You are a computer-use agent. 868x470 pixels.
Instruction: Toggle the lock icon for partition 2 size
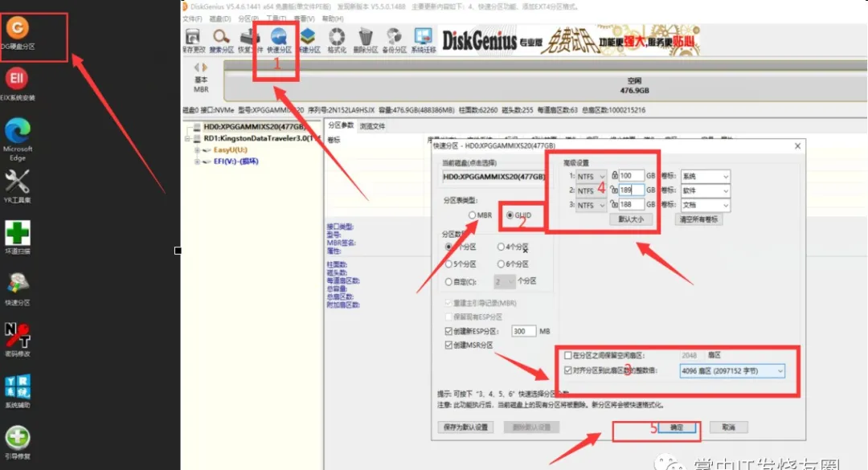point(614,190)
